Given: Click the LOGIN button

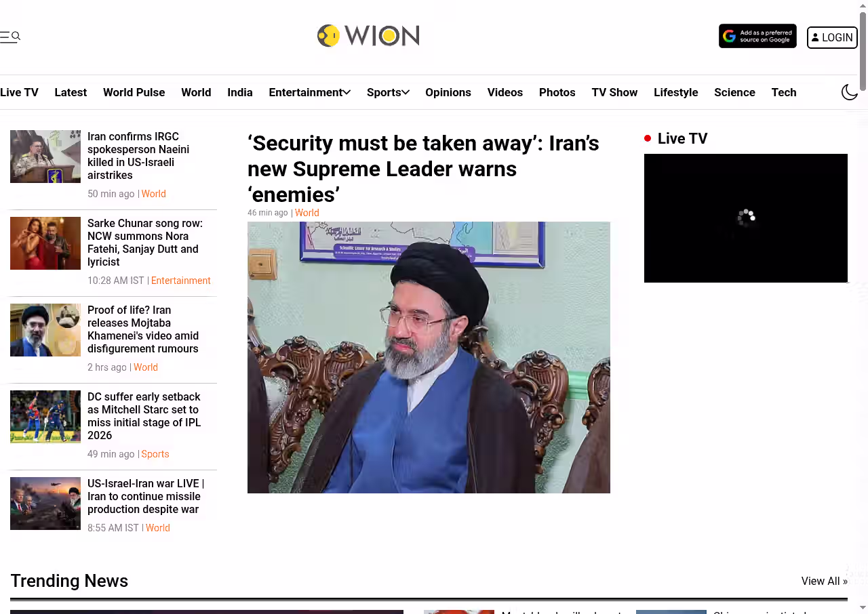Looking at the screenshot, I should click(x=832, y=38).
